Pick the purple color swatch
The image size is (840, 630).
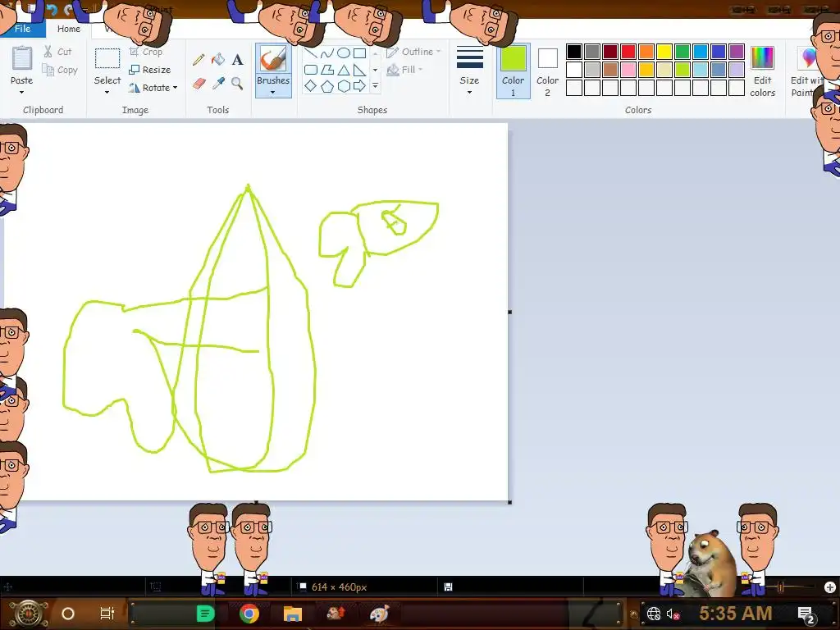point(737,52)
